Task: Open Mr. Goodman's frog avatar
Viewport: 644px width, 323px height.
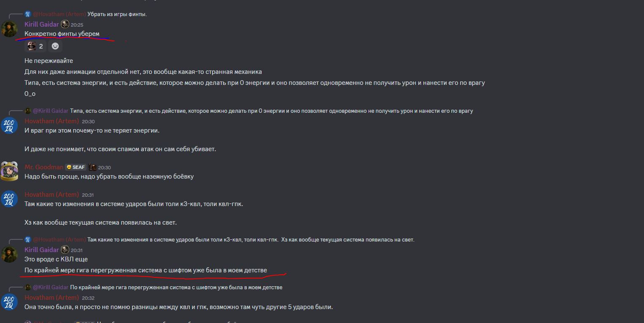Action: pyautogui.click(x=9, y=171)
